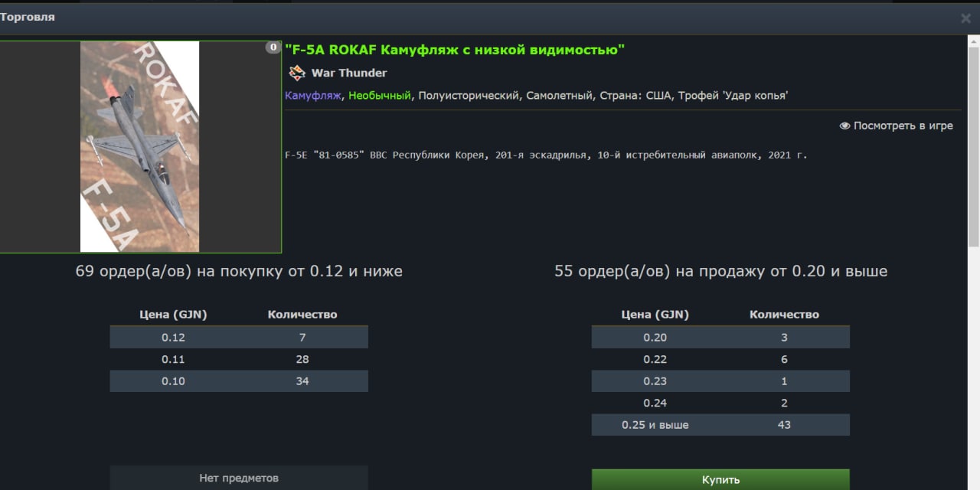Click the vertical scrollbar of the dialog
Image resolution: width=980 pixels, height=490 pixels.
[x=973, y=145]
